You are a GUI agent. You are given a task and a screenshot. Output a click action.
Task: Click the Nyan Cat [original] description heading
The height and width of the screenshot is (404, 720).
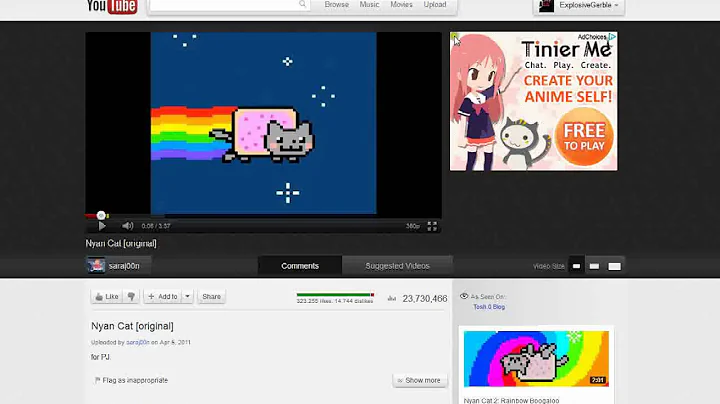pos(132,326)
